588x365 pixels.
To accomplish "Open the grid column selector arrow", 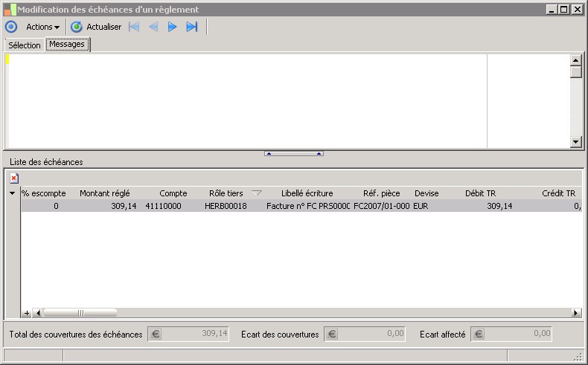I will 12,193.
